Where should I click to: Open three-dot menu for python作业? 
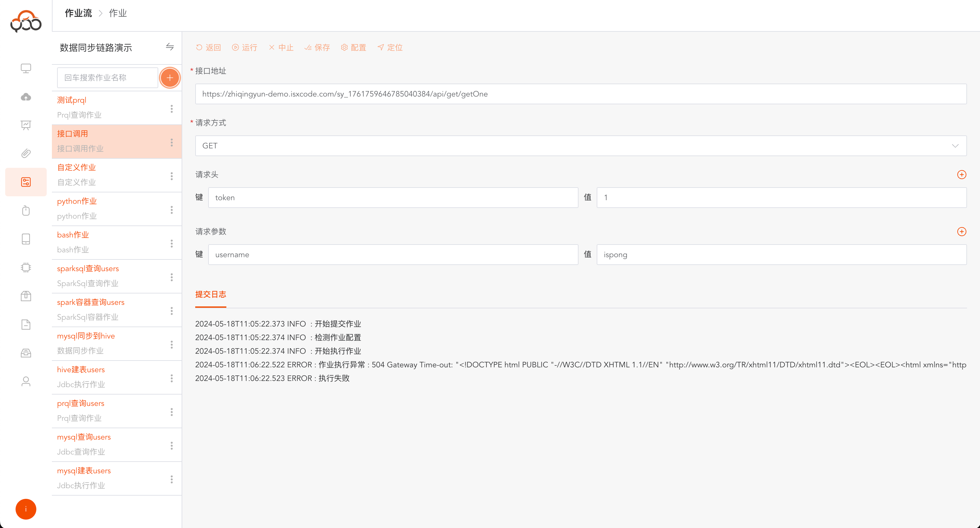pyautogui.click(x=172, y=210)
